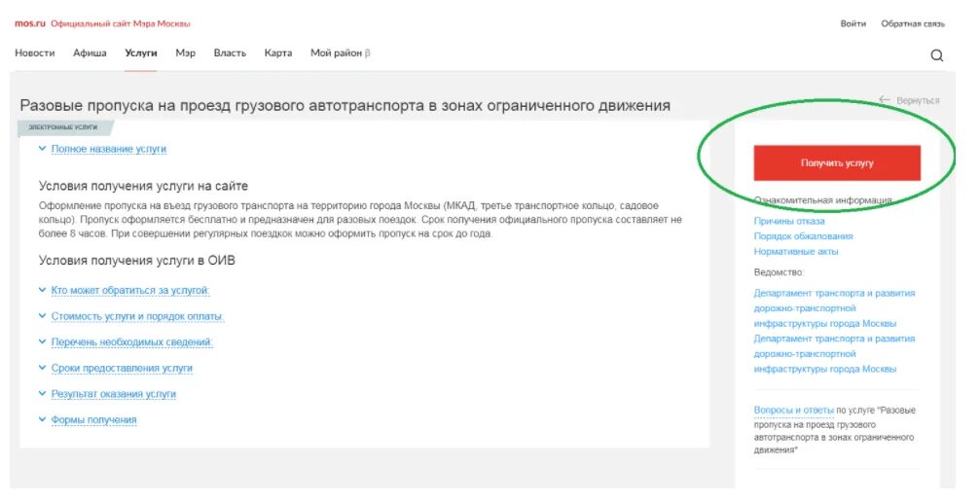Click the page title Разовые пропуска на проезд
980x501 pixels.
[345, 105]
